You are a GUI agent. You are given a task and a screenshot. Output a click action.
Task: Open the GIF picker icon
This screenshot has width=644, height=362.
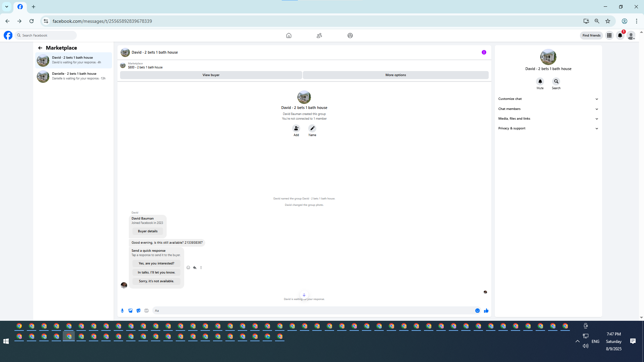[147, 311]
